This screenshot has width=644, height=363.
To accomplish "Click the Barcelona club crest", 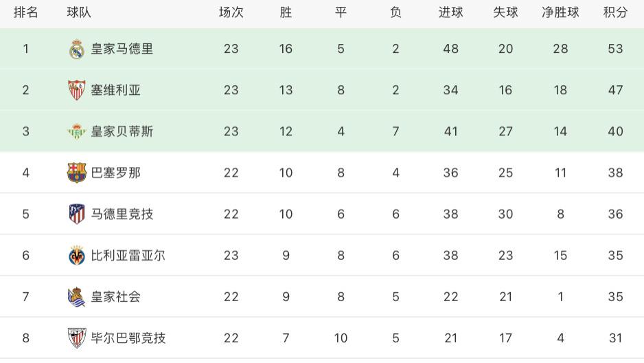I will tap(77, 173).
